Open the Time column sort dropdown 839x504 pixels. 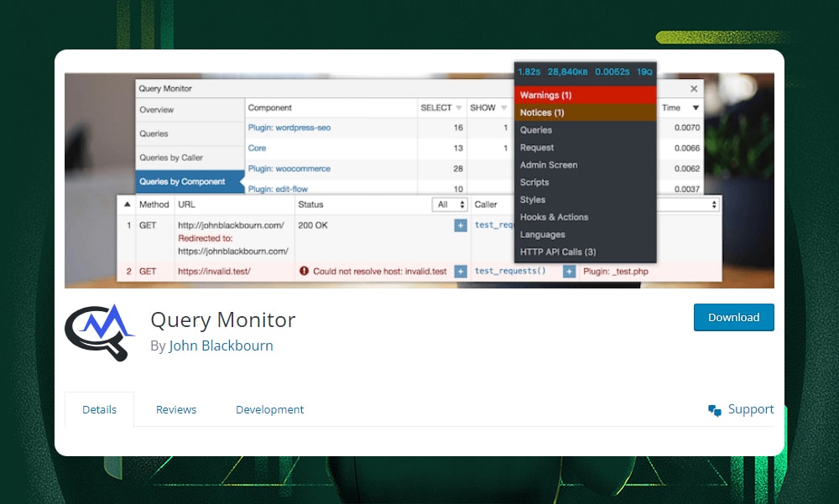point(696,108)
